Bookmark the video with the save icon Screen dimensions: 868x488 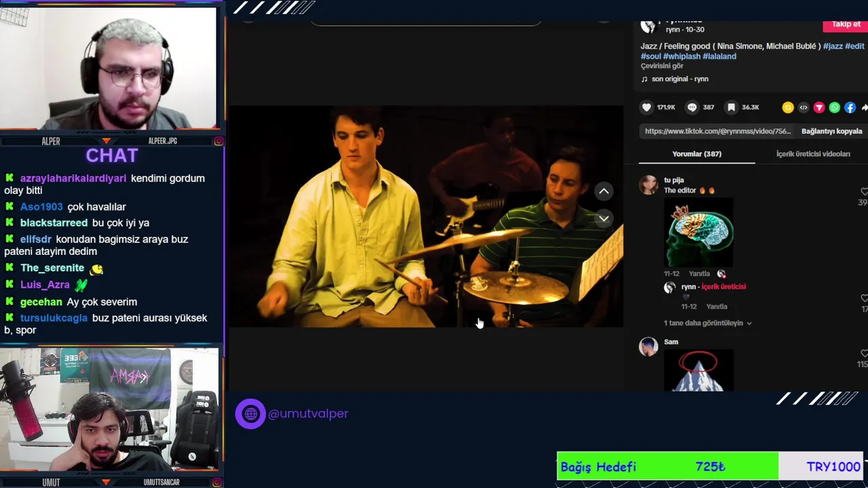(731, 107)
